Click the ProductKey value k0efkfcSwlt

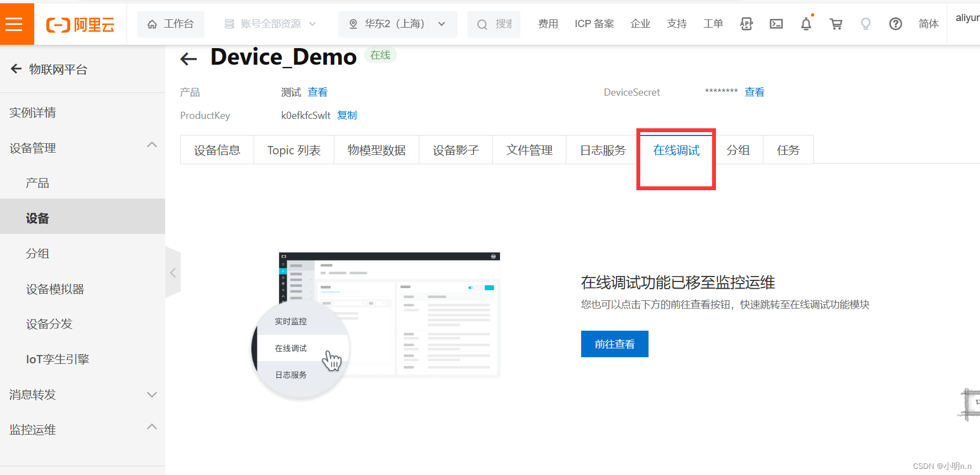305,115
